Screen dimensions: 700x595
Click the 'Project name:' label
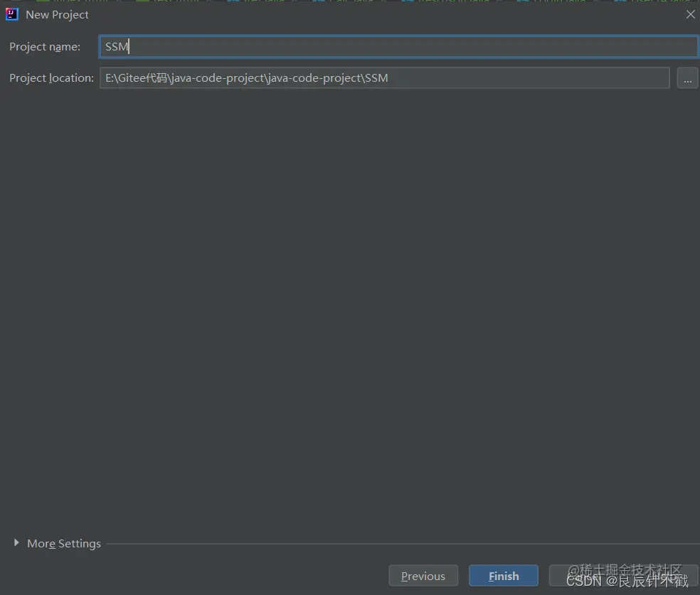tap(45, 47)
